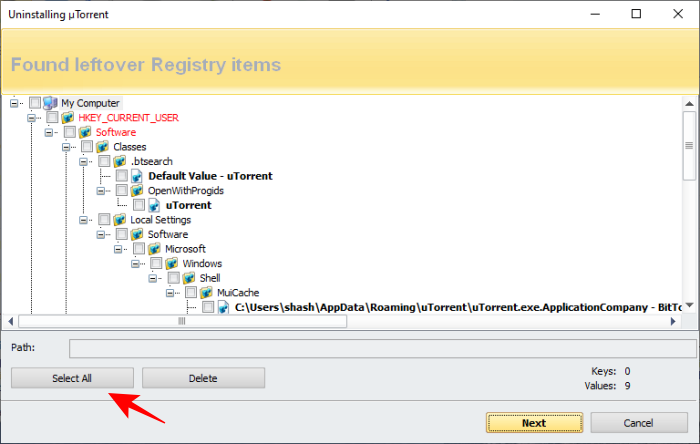Check the OpenWithProgids checkbox
700x444 pixels.
[x=121, y=190]
